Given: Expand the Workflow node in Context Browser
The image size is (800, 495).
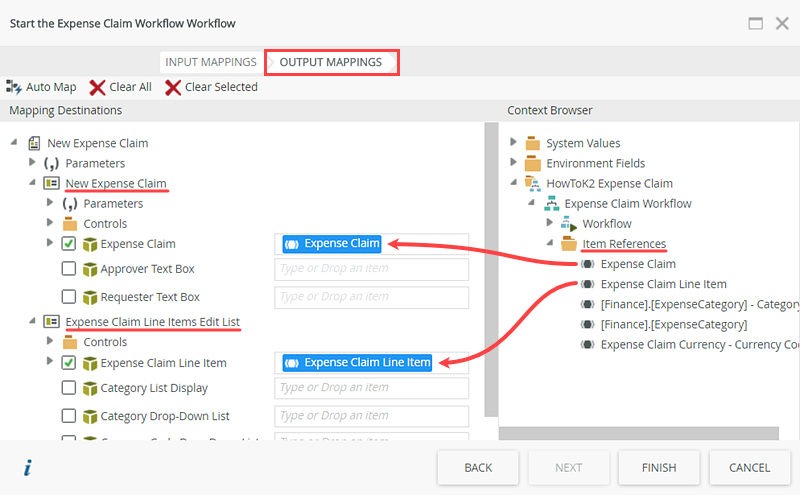Looking at the screenshot, I should click(x=550, y=223).
